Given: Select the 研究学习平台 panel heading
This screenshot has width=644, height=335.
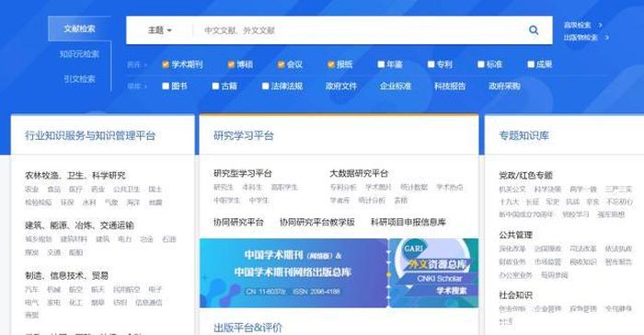Looking at the screenshot, I should coord(244,135).
